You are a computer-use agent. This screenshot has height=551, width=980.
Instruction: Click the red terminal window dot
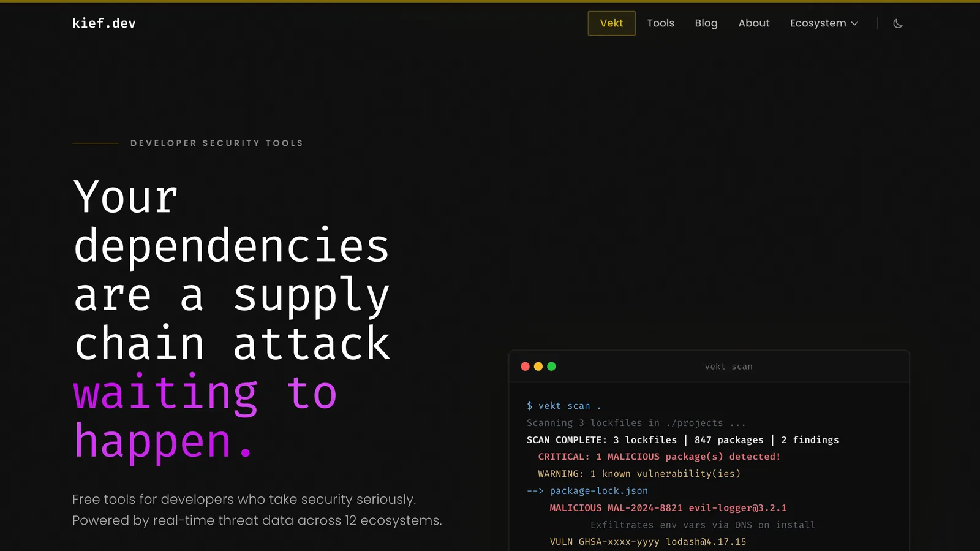tap(525, 367)
